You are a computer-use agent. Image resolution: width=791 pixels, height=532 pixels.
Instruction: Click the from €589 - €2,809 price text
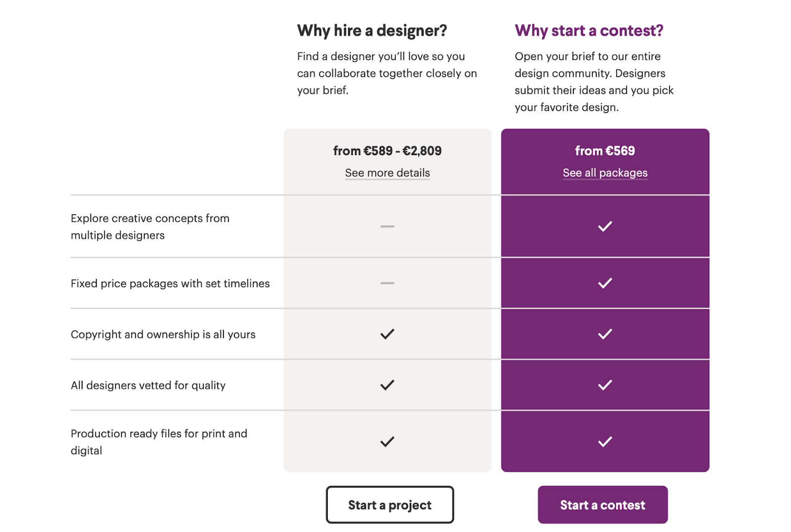pyautogui.click(x=387, y=151)
